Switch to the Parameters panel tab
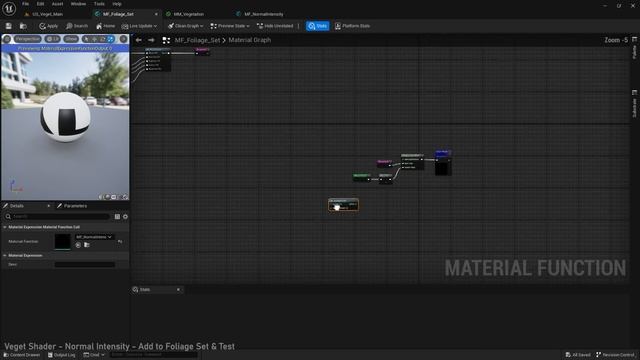 pyautogui.click(x=72, y=206)
